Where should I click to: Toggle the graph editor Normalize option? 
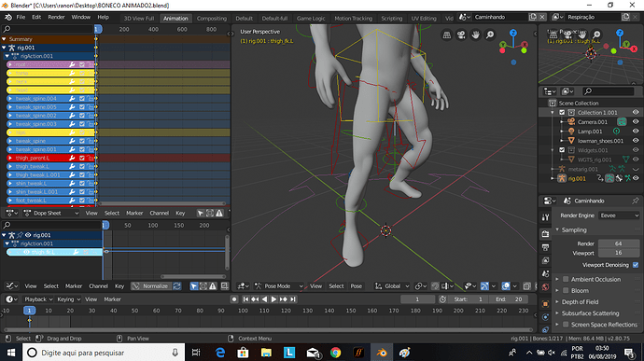(x=150, y=286)
